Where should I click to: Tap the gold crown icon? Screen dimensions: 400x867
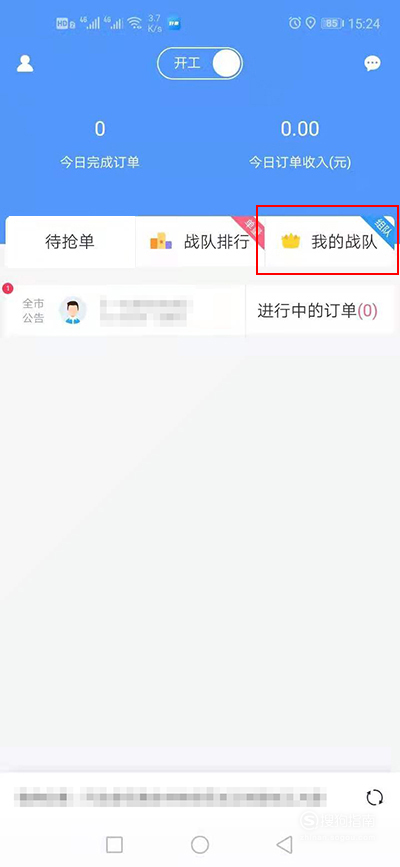[x=290, y=242]
